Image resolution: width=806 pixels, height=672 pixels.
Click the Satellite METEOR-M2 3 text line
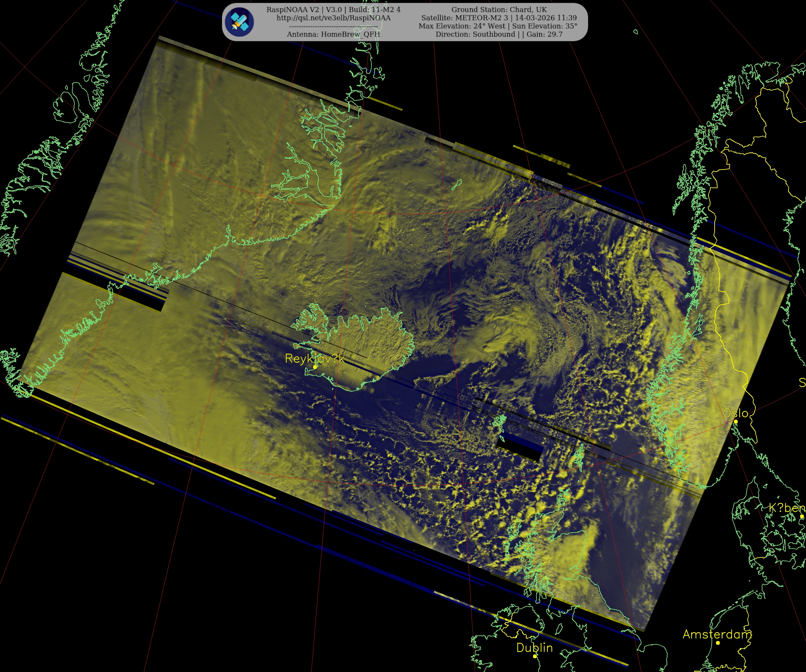[499, 18]
